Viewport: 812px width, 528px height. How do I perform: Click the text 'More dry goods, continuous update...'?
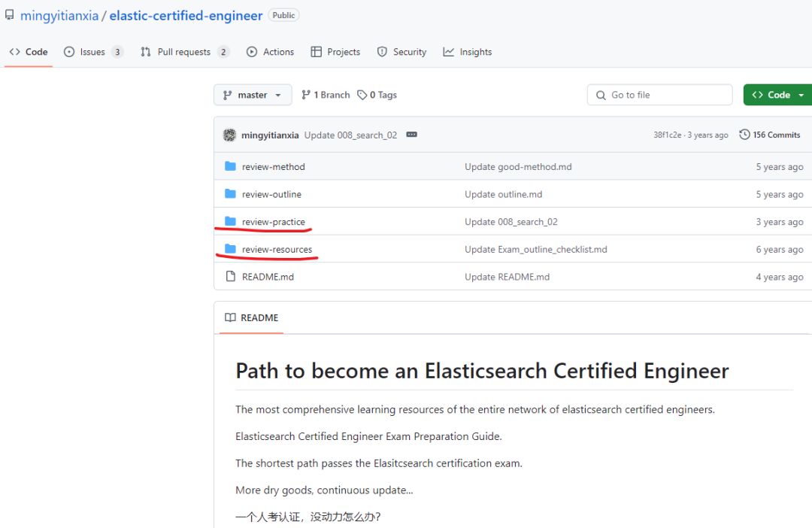tap(324, 490)
